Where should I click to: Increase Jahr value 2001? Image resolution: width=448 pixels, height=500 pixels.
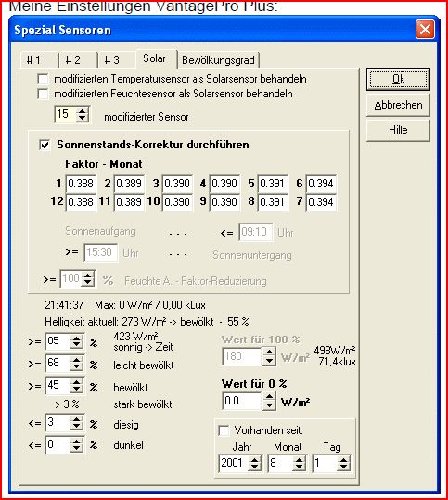(x=255, y=460)
